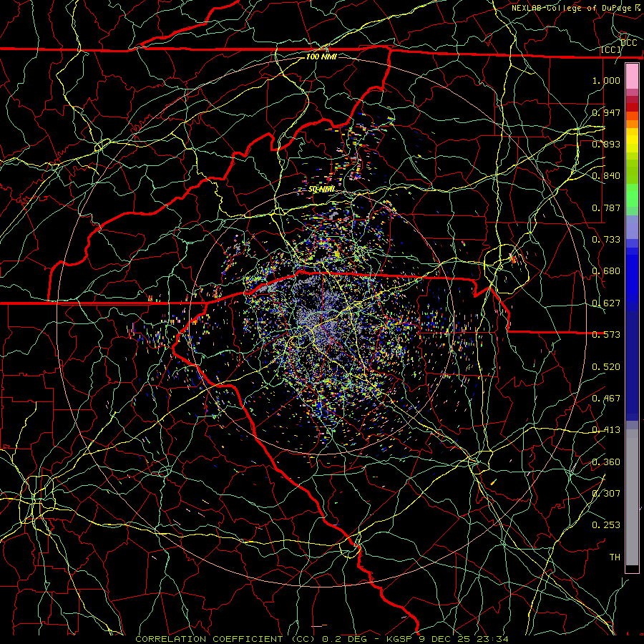The image size is (644, 644).
Task: Click the DCC legend label
Action: [628, 43]
